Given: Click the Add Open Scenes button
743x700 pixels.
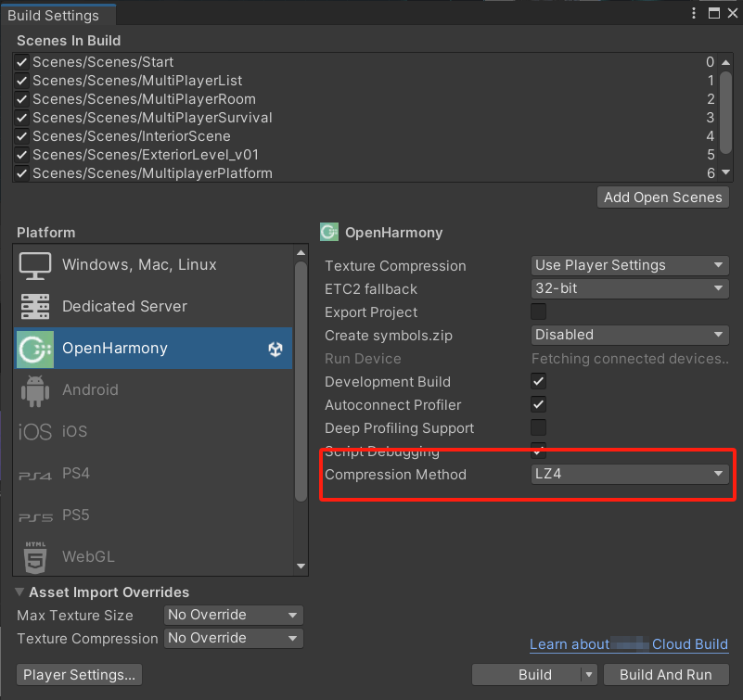Looking at the screenshot, I should [x=662, y=197].
